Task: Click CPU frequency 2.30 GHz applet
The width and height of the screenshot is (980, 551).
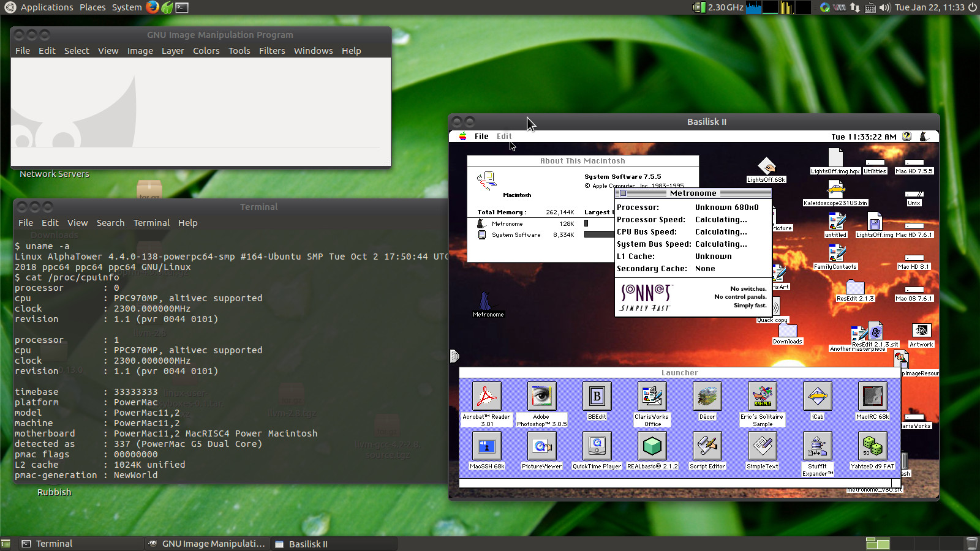Action: click(x=718, y=7)
